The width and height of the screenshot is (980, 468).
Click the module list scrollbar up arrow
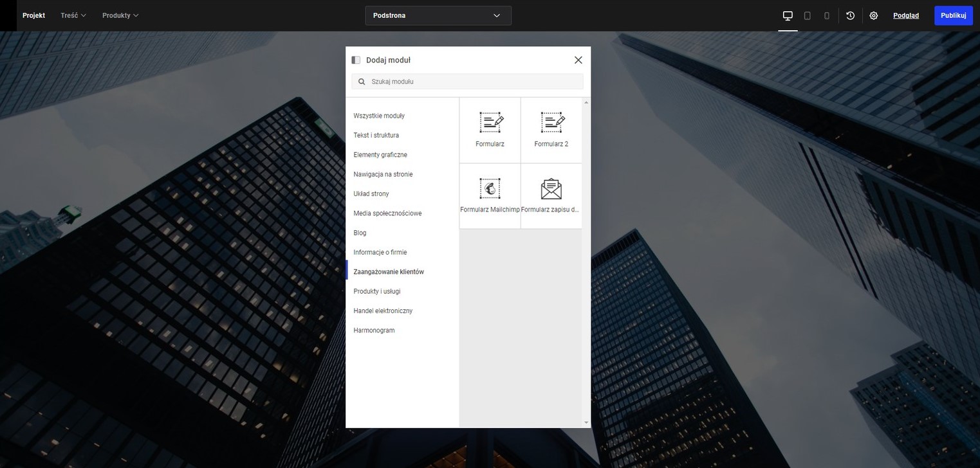pos(586,102)
